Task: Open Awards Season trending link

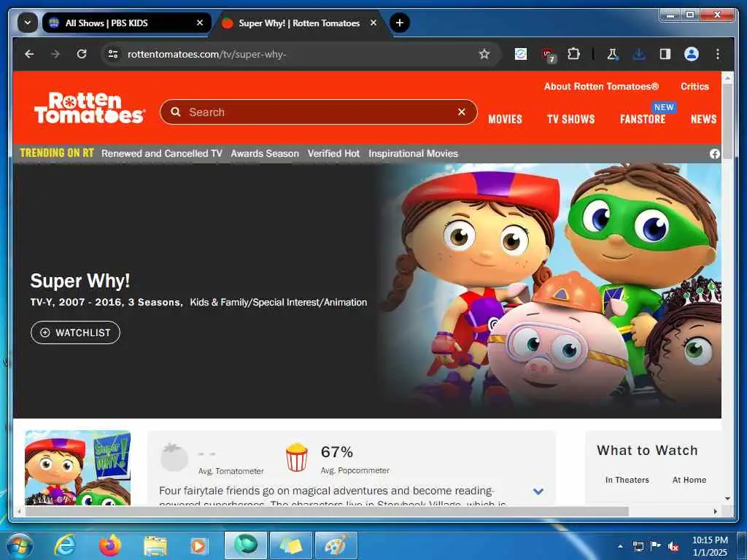Action: [x=265, y=153]
